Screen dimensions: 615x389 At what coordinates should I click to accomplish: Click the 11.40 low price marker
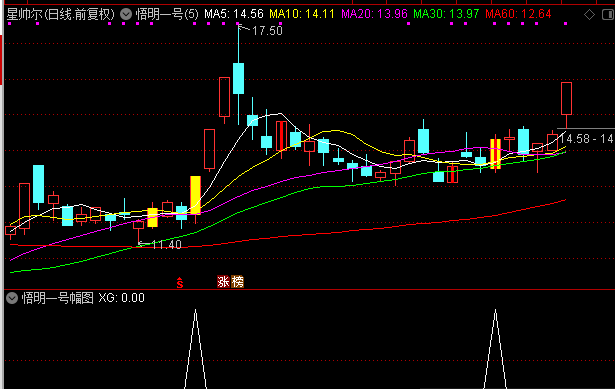tap(166, 245)
